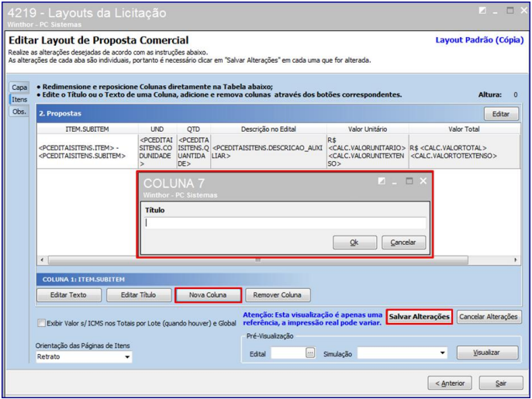
Task: Close the COLUNA 7 dialog
Action: tap(423, 181)
